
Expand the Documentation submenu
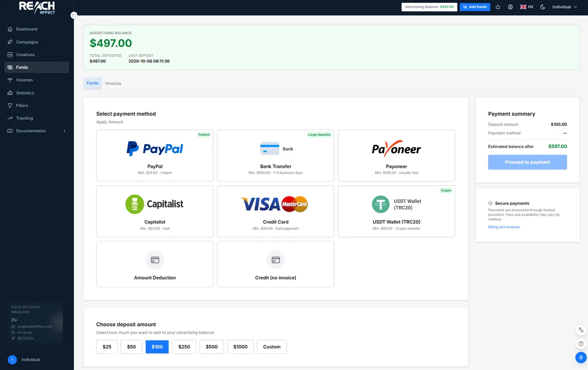[x=37, y=131]
